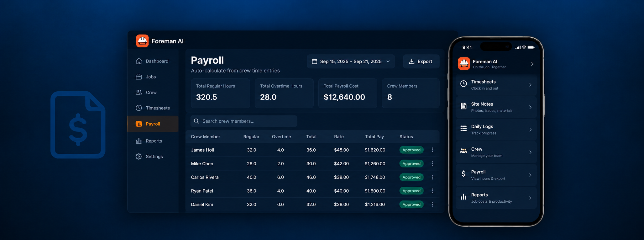Click the Dashboard home icon in sidebar

click(139, 61)
